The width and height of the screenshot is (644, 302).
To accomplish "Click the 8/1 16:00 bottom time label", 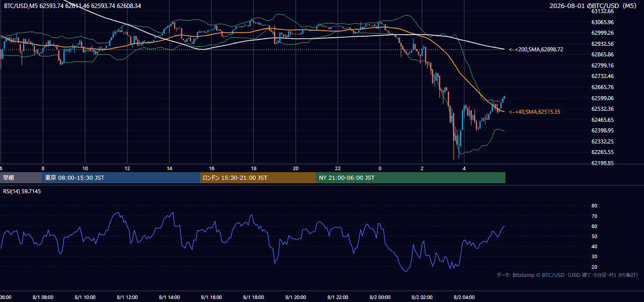I will click(212, 297).
